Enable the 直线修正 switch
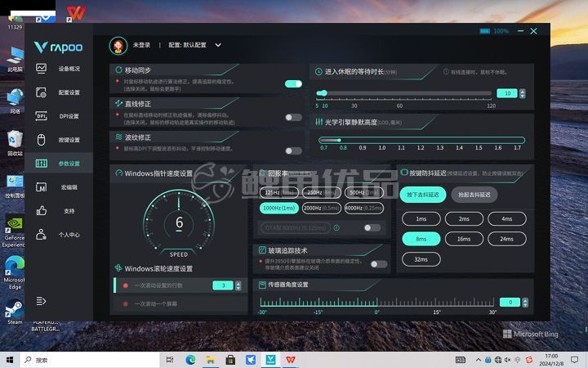Screen dimensions: 588x368 [293, 118]
